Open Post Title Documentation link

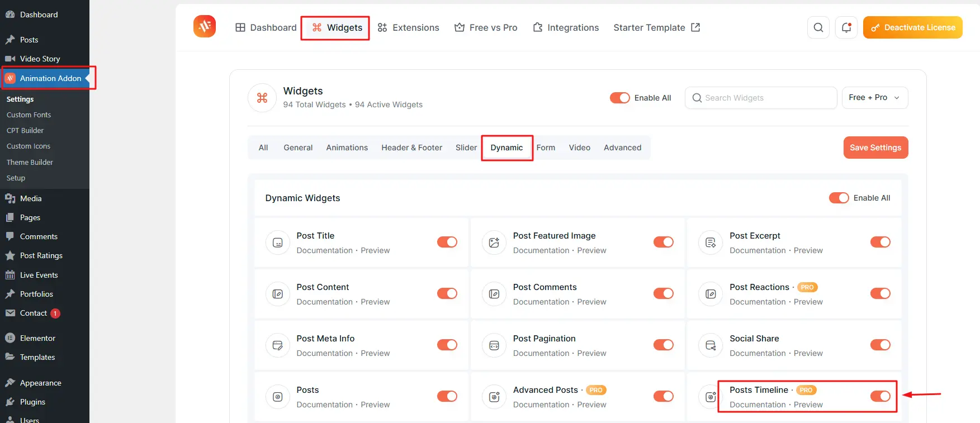coord(325,250)
